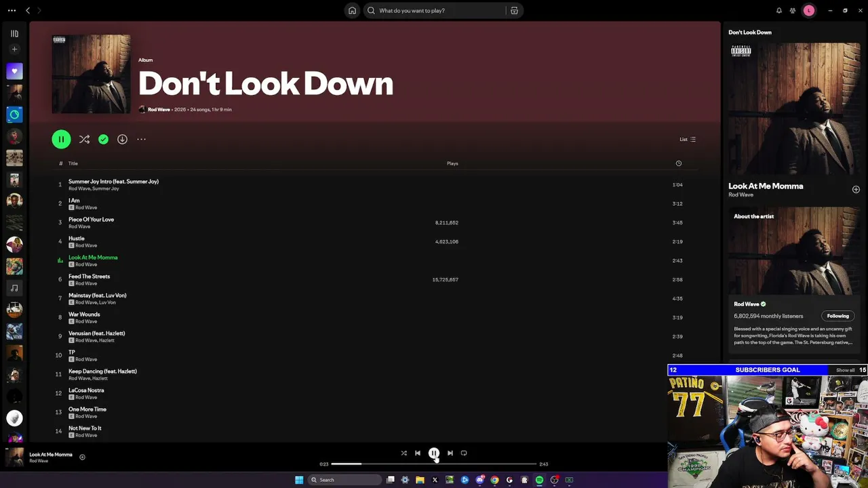Open Rod Wave name in the artist card

click(746, 304)
